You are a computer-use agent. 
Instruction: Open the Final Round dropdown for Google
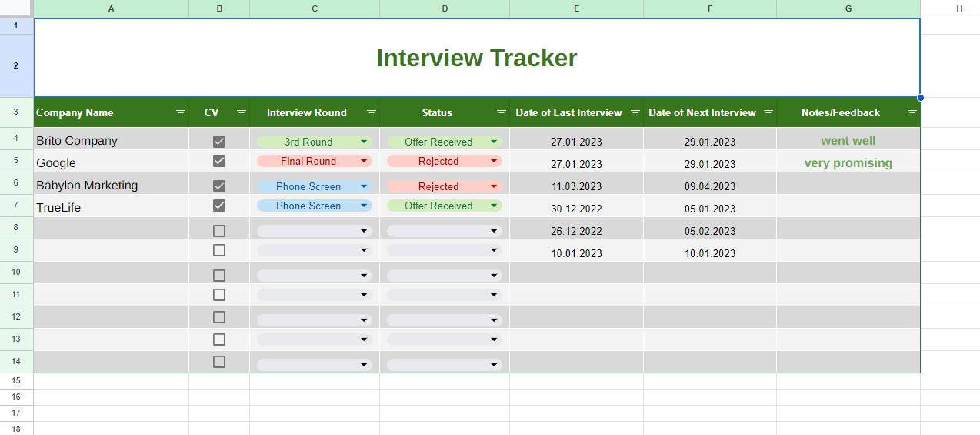[x=315, y=161]
